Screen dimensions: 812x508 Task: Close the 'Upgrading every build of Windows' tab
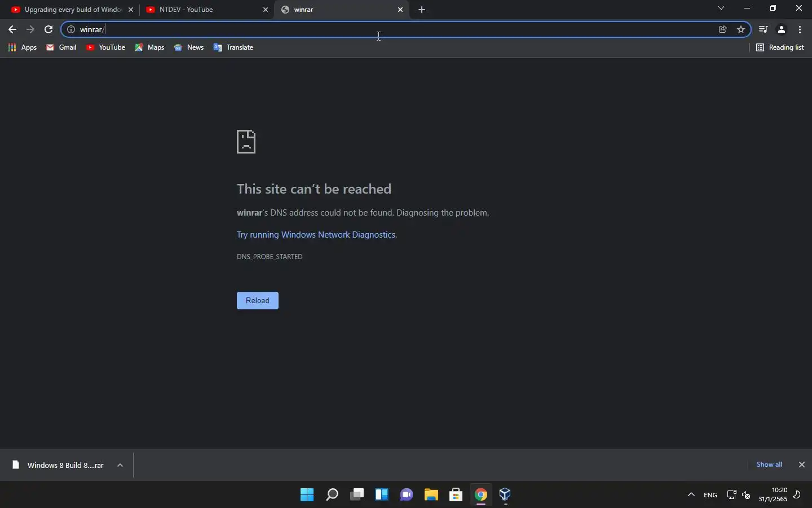click(x=131, y=10)
